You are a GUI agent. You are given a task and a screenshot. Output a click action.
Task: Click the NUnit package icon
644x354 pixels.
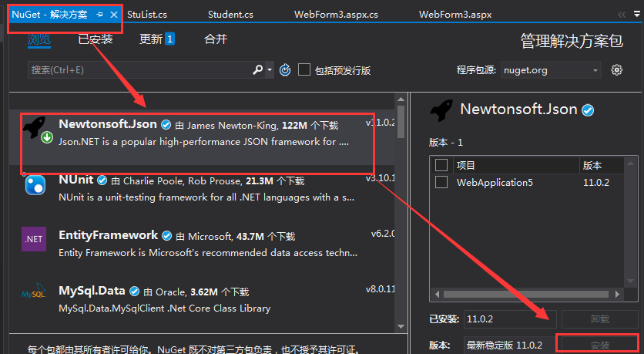tap(35, 185)
